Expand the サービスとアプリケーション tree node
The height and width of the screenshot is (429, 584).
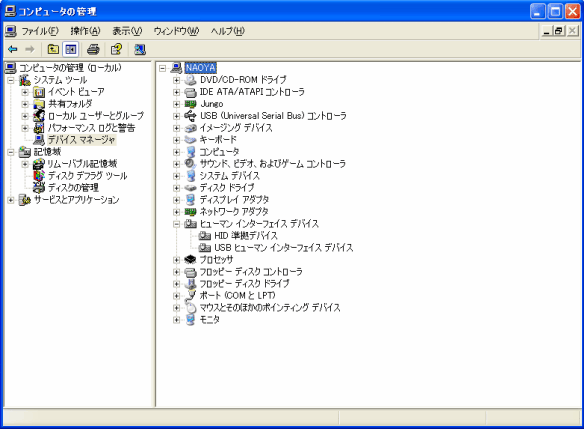pos(11,200)
